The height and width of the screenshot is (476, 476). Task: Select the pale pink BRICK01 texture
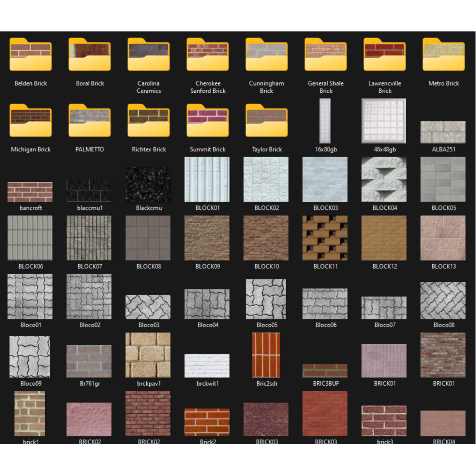384,361
